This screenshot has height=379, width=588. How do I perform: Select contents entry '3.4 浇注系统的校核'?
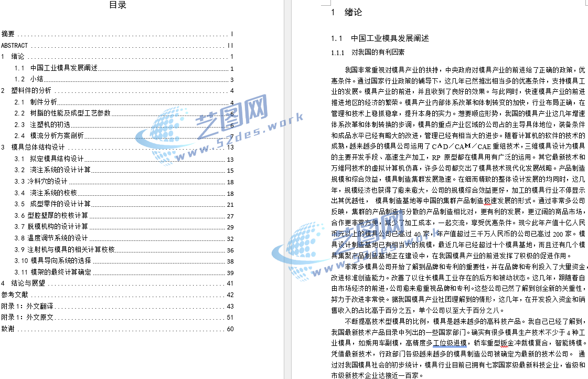[x=124, y=193]
